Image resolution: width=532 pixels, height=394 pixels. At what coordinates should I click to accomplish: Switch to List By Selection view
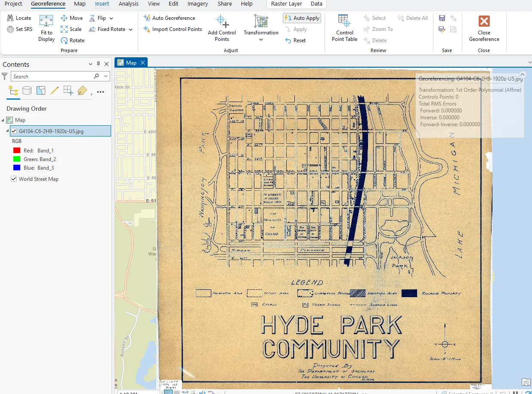(41, 90)
